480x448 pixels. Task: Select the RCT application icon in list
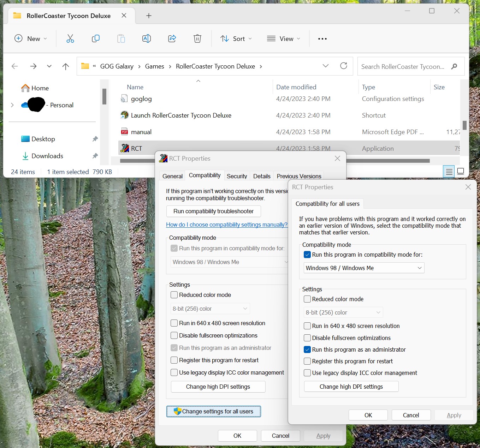(x=125, y=148)
